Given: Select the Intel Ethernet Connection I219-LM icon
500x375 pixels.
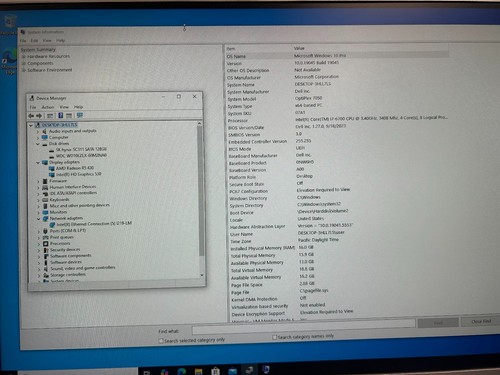Looking at the screenshot, I should (x=52, y=224).
